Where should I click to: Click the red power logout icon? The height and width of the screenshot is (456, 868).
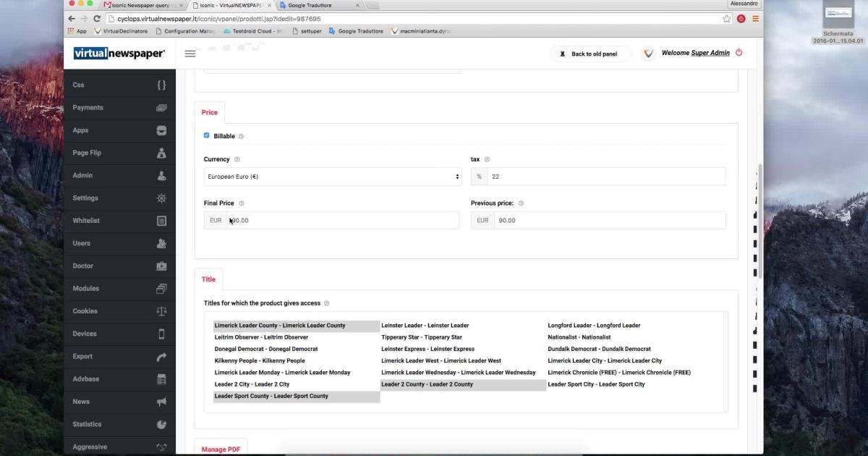point(739,53)
